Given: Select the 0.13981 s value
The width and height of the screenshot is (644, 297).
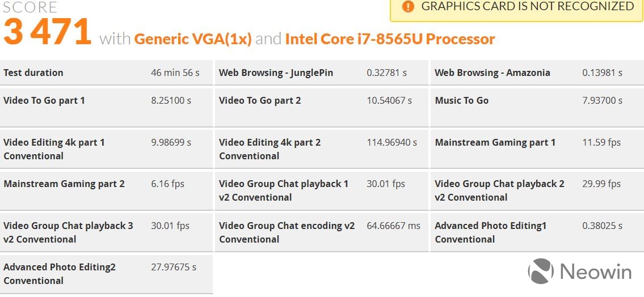Looking at the screenshot, I should coord(603,73).
